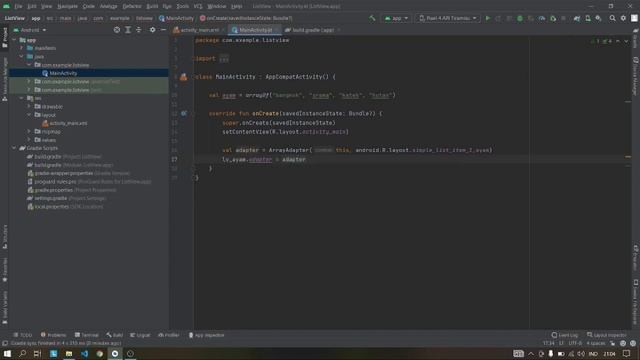This screenshot has height=360, width=640.
Task: Switch to build.gradle (:app) editor tab
Action: point(312,30)
